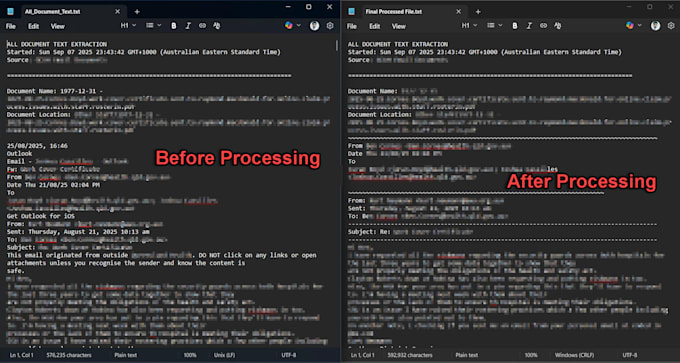Expand Copilot dropdown arrow in Final Processed File window
The image size is (680, 363).
pos(639,26)
